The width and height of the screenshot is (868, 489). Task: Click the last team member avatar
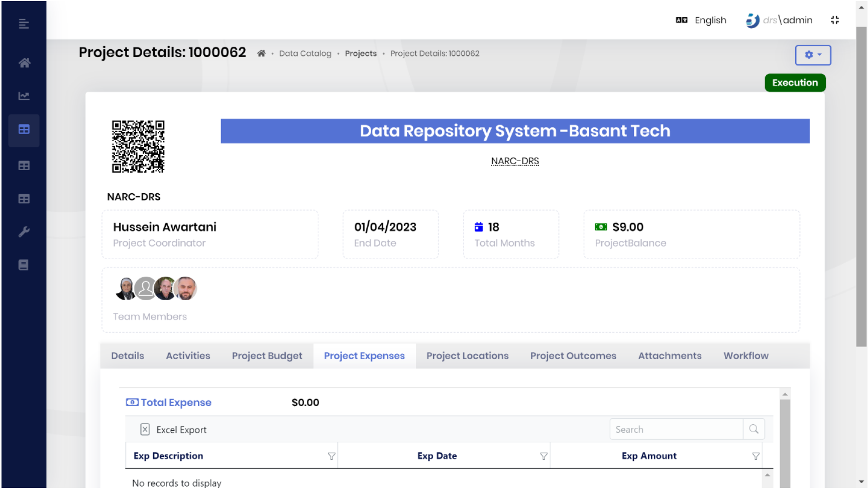(x=185, y=289)
